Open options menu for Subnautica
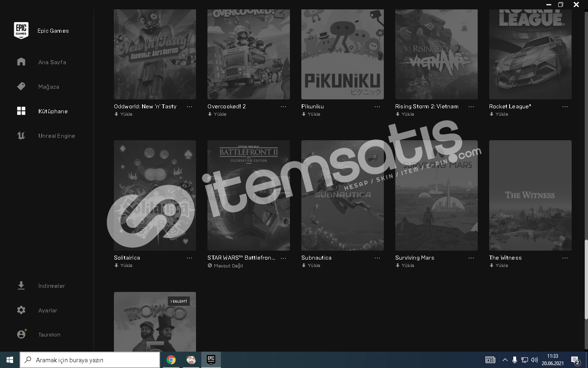The image size is (588, 368). [x=377, y=258]
